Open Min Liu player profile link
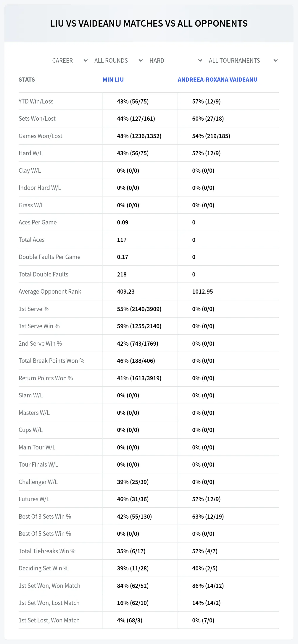Viewport: 298px width, 644px height. pyautogui.click(x=113, y=80)
